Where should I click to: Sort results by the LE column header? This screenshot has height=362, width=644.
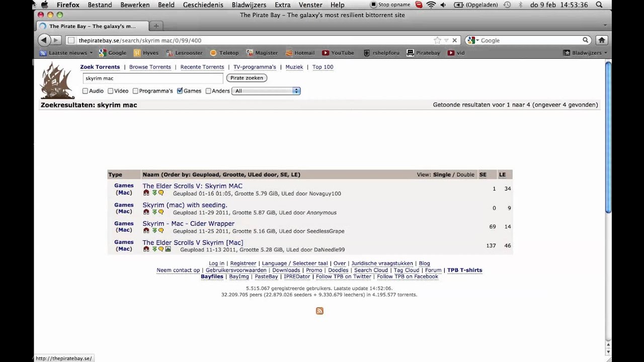pos(502,175)
